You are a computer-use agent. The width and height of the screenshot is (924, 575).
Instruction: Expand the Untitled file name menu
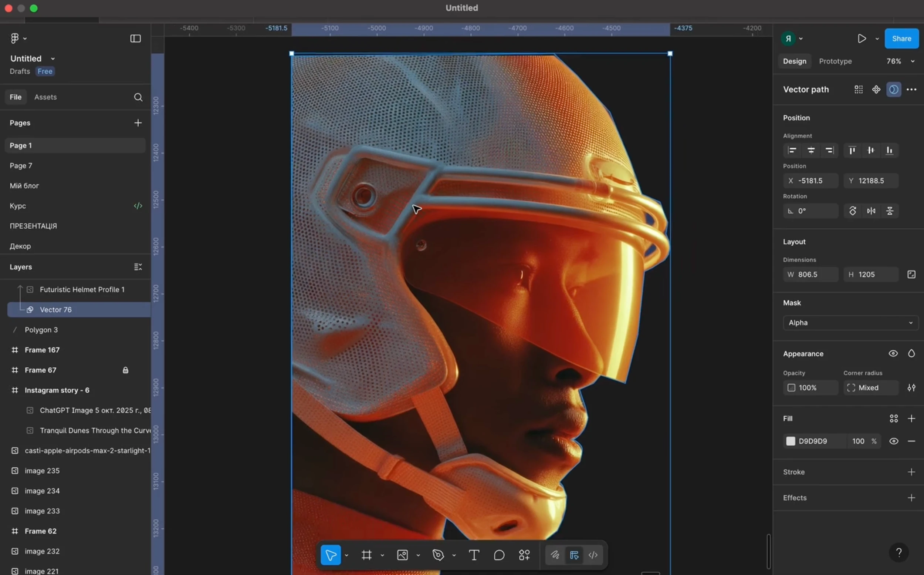53,58
